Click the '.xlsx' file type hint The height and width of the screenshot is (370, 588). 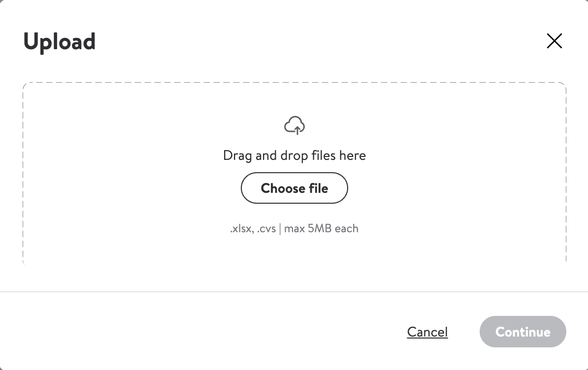tap(242, 228)
